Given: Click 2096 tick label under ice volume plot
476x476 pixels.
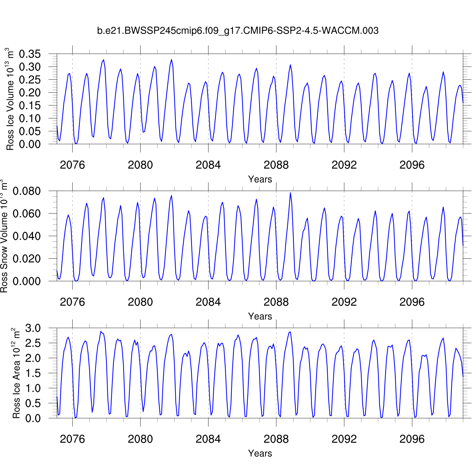Looking at the screenshot, I should pos(412,165).
